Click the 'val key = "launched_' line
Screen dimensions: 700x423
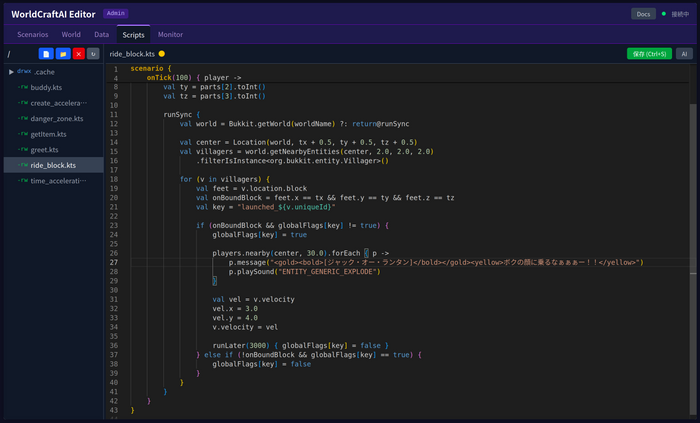266,207
